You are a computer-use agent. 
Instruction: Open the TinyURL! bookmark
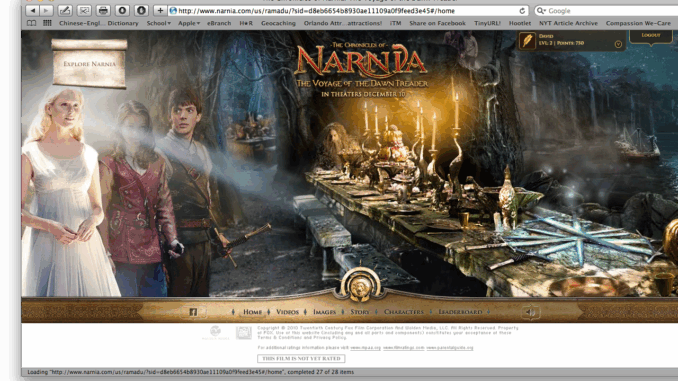pyautogui.click(x=487, y=23)
